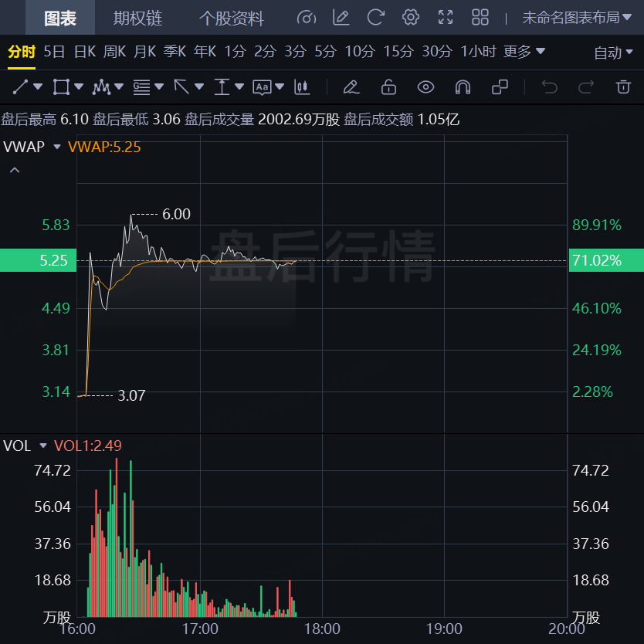Image resolution: width=644 pixels, height=644 pixels.
Task: Click the 71.02% change label
Action: point(606,260)
